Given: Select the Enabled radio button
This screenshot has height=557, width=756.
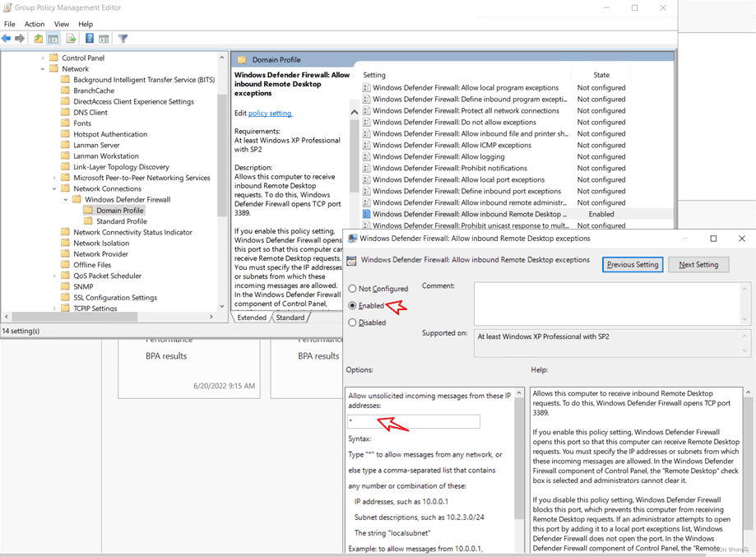Looking at the screenshot, I should [x=352, y=305].
